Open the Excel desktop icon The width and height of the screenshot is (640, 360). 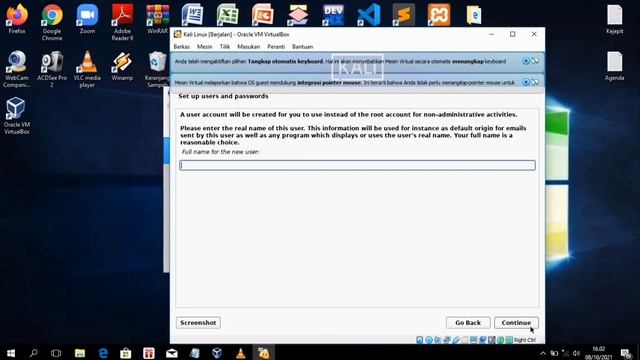click(228, 15)
